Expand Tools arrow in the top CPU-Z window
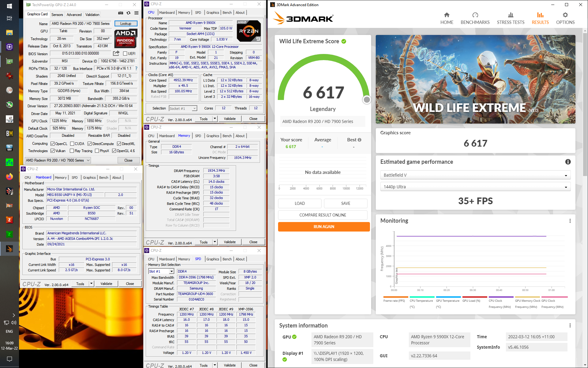 (x=215, y=119)
